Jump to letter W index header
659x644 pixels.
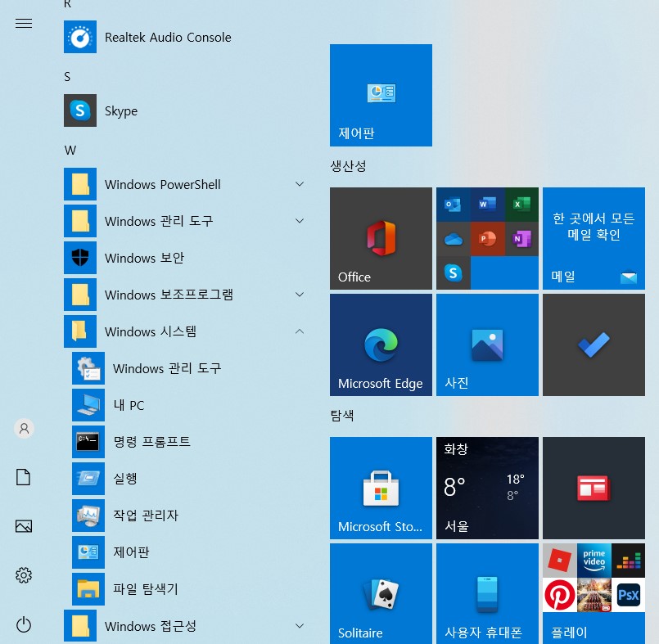click(x=70, y=150)
